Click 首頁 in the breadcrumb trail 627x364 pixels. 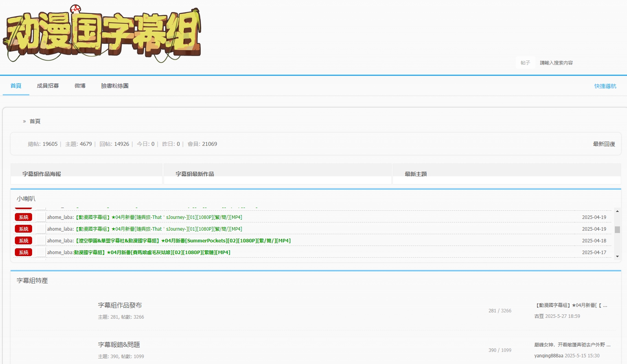coord(35,121)
